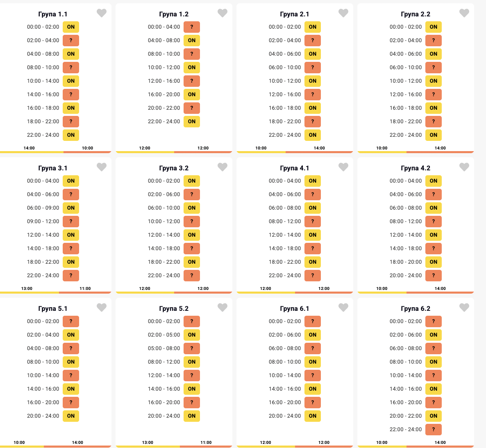Select the Група 6.2 heading
The height and width of the screenshot is (448, 486).
tap(416, 309)
